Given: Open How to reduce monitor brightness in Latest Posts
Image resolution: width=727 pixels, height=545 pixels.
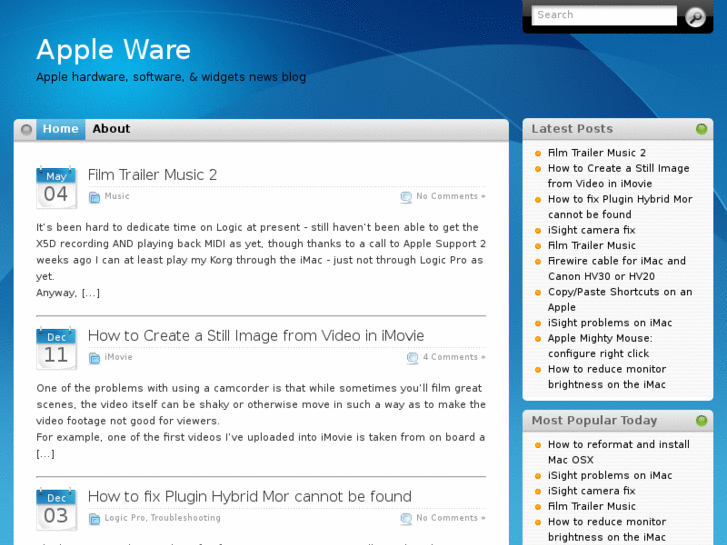Looking at the screenshot, I should 607,377.
